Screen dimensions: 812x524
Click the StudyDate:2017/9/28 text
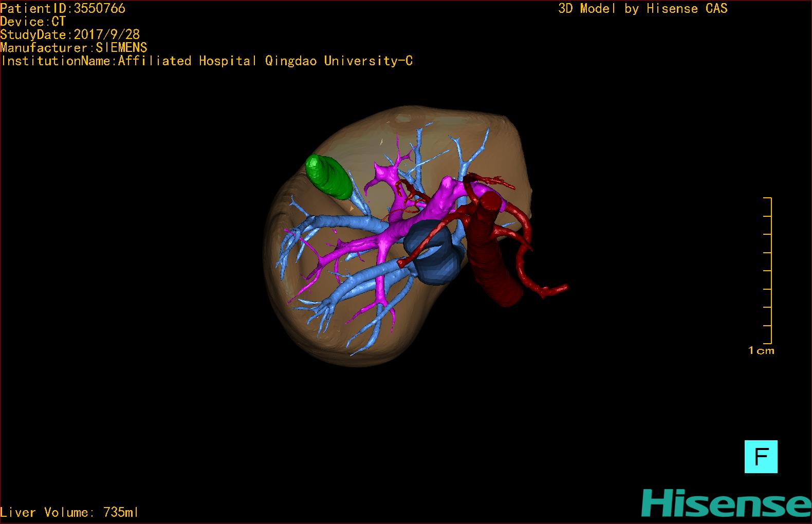[70, 34]
